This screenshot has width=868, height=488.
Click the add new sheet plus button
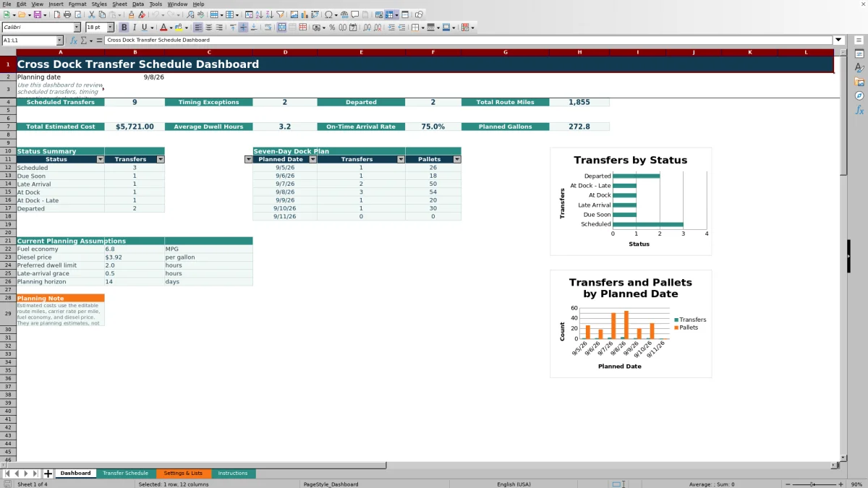pyautogui.click(x=48, y=474)
